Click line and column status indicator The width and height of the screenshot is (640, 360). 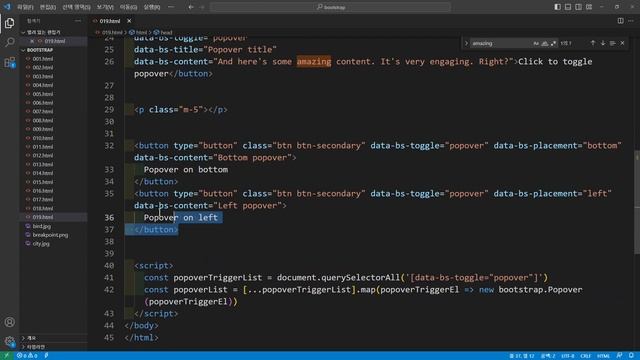pos(522,356)
